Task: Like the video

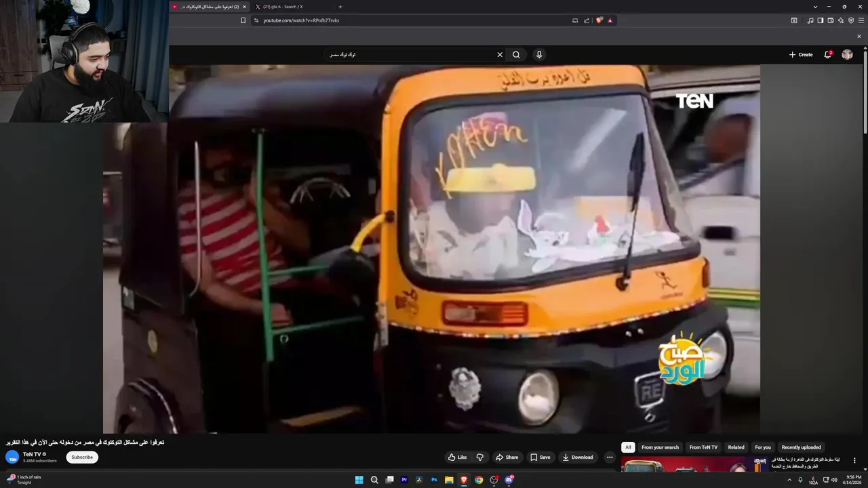Action: (458, 457)
